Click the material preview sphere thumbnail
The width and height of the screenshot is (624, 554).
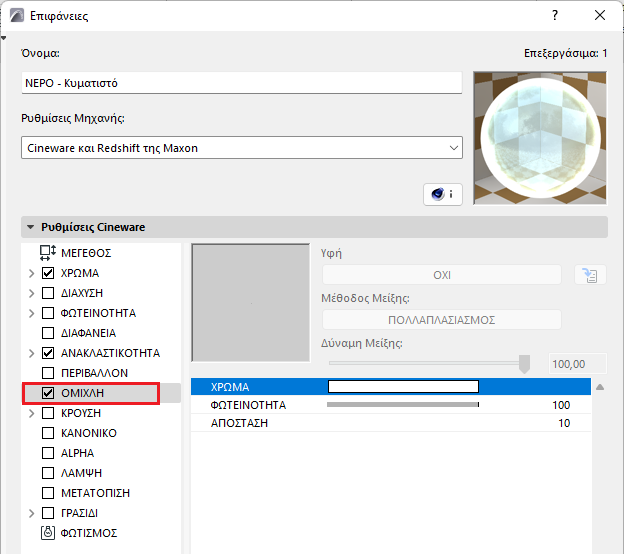pos(540,138)
